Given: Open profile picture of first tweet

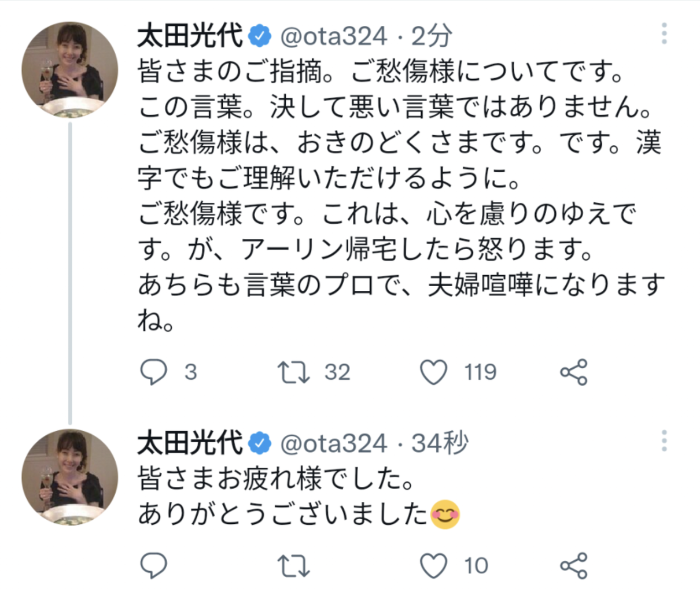Looking at the screenshot, I should pyautogui.click(x=69, y=71).
